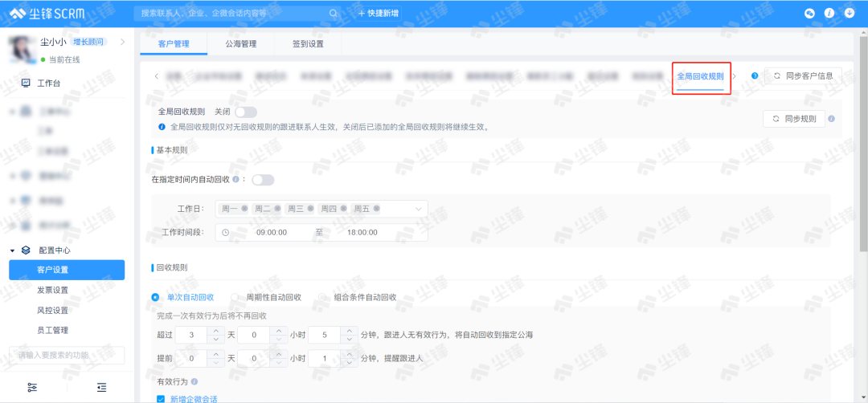
Task: Open the info icon in header
Action: tap(829, 13)
